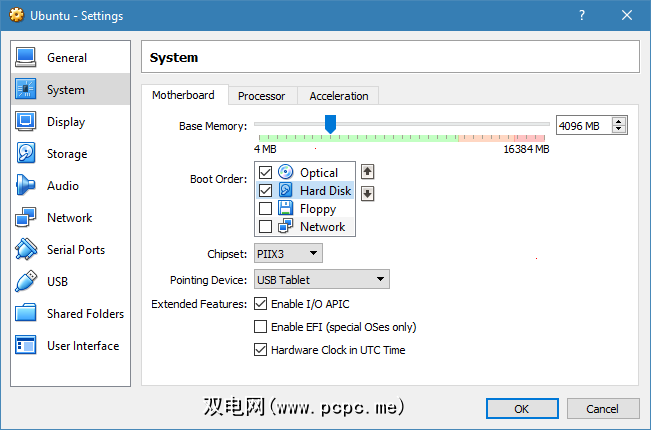
Task: Click the 4096 MB memory input field
Action: pyautogui.click(x=583, y=125)
